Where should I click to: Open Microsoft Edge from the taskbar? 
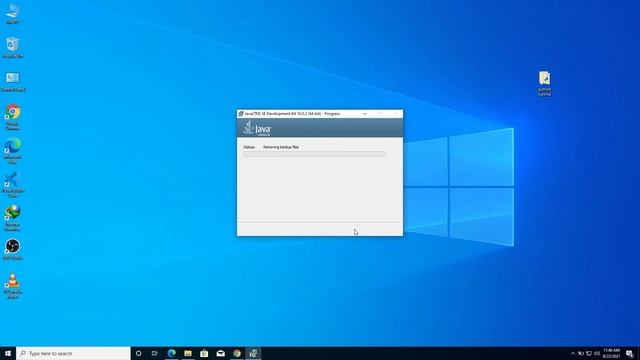pyautogui.click(x=171, y=353)
